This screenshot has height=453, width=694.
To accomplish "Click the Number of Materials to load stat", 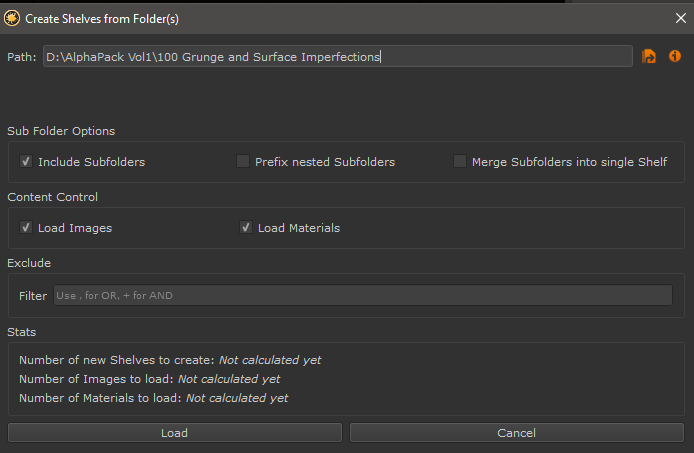I will coord(153,398).
